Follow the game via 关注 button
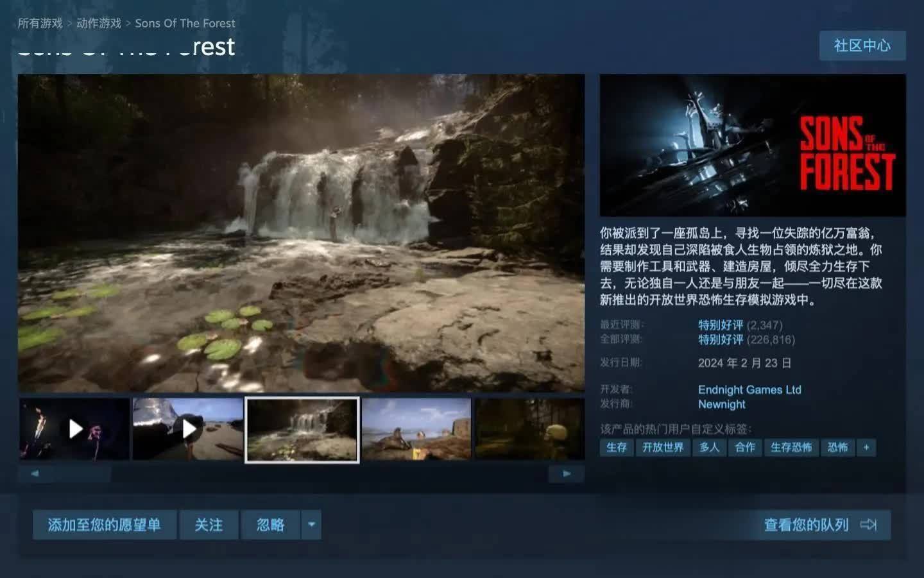Image resolution: width=924 pixels, height=578 pixels. 208,525
